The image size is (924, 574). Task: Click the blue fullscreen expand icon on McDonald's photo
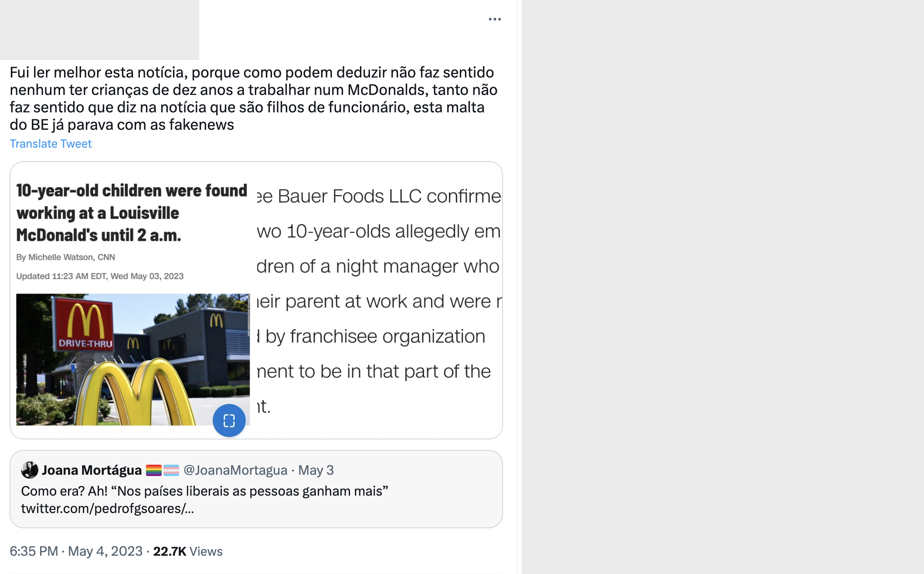tap(229, 420)
